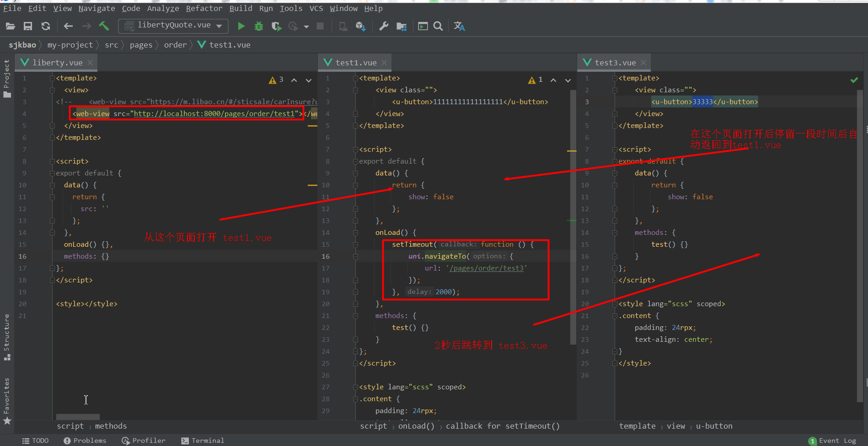This screenshot has height=446, width=868.
Task: Open the Navigate menu
Action: pyautogui.click(x=96, y=8)
